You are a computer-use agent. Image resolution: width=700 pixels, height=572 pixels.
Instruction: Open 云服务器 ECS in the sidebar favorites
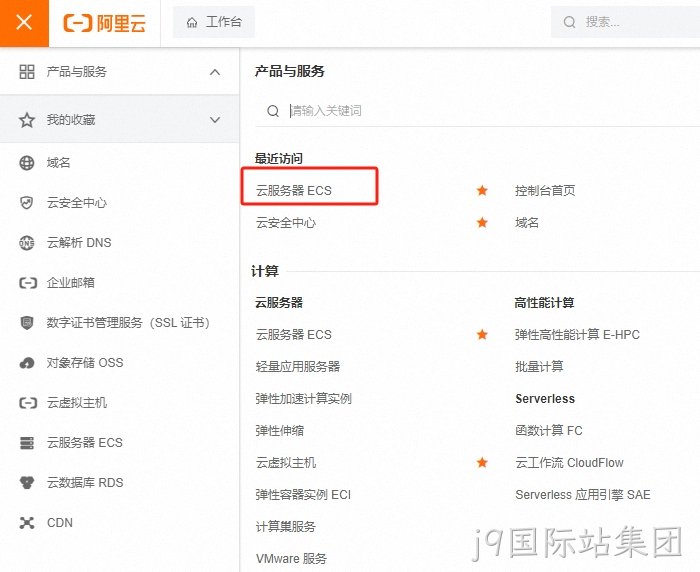click(x=84, y=443)
